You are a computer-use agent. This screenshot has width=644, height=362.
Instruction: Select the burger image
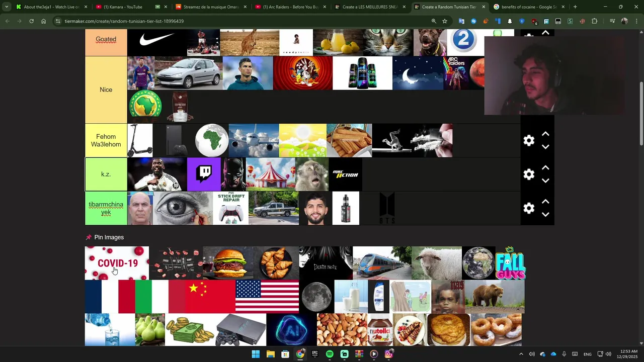pos(229,263)
